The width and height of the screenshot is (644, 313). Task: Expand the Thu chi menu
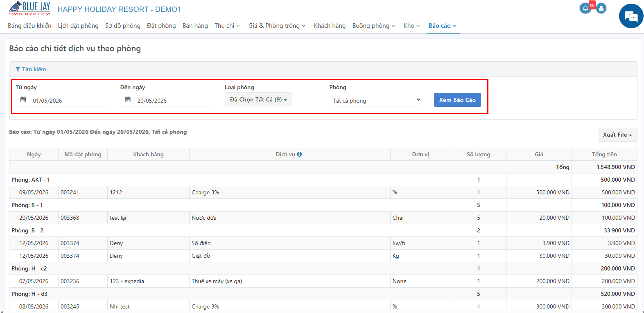227,26
